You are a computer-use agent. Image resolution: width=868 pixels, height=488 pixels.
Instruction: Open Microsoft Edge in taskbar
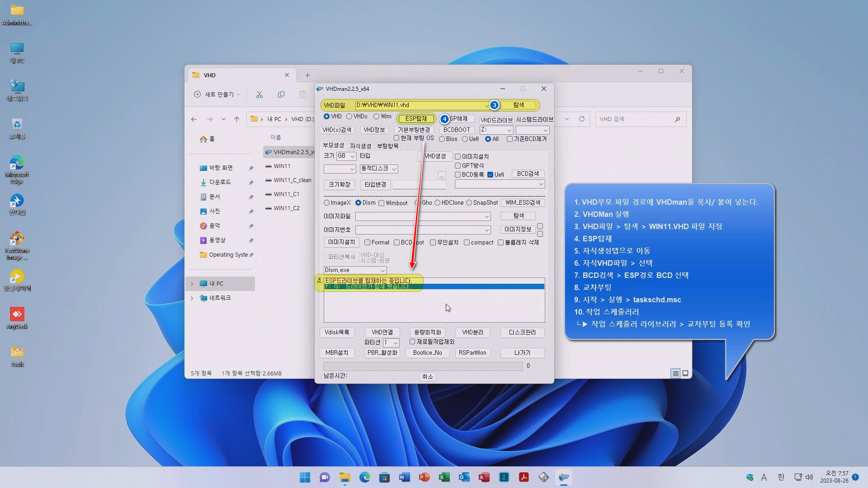364,477
